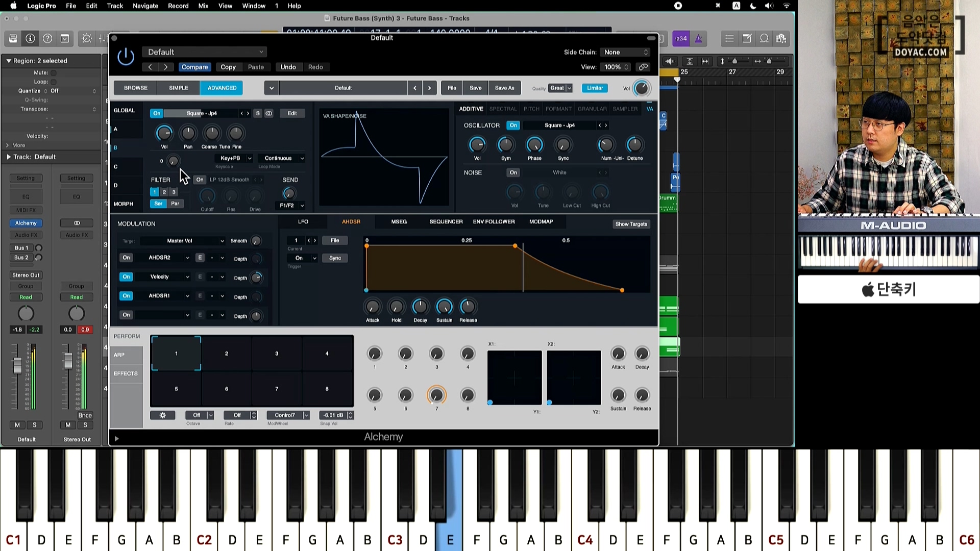Screen dimensions: 980x551
Task: Open the LFO modulation tab
Action: 303,221
